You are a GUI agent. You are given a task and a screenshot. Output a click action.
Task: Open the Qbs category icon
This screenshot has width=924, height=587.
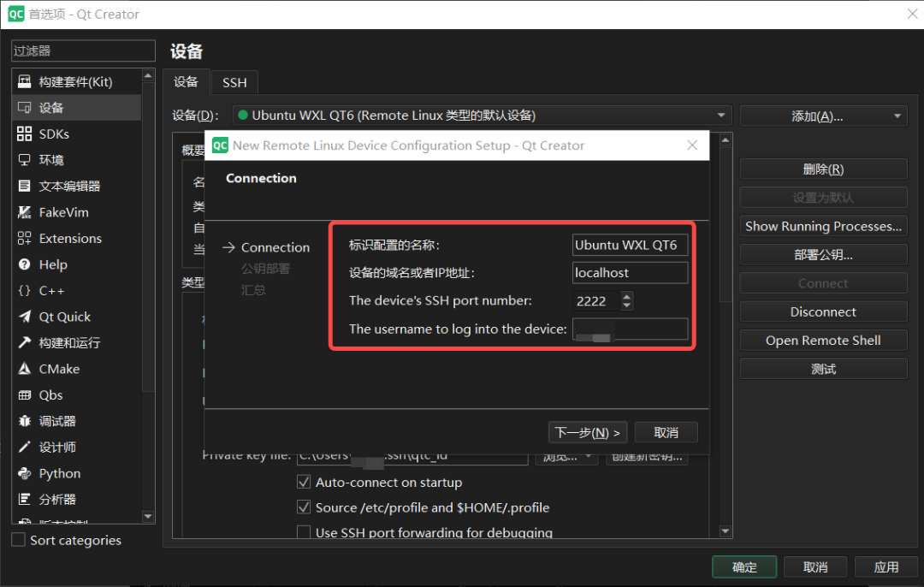click(x=24, y=394)
